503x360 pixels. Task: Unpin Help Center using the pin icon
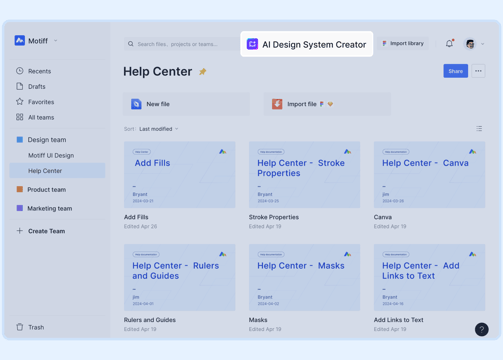point(203,71)
